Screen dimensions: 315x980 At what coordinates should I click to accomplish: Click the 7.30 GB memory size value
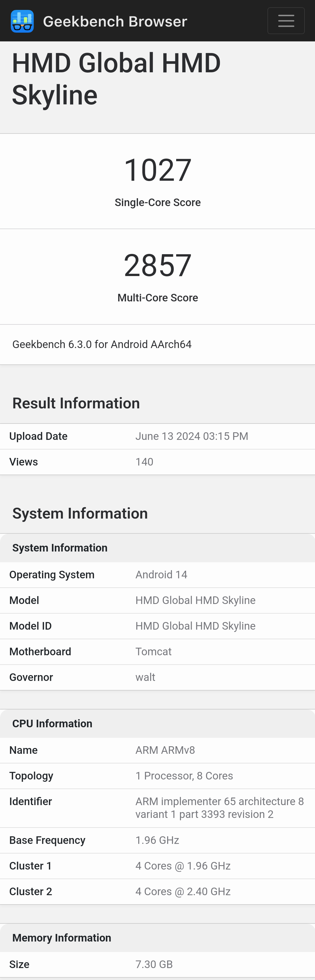[x=154, y=964]
